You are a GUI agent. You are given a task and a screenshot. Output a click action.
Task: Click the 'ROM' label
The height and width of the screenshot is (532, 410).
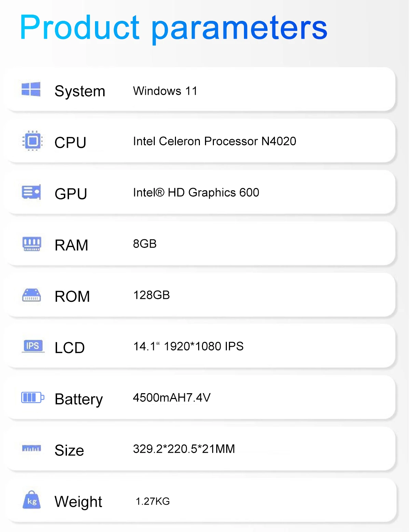(x=72, y=296)
